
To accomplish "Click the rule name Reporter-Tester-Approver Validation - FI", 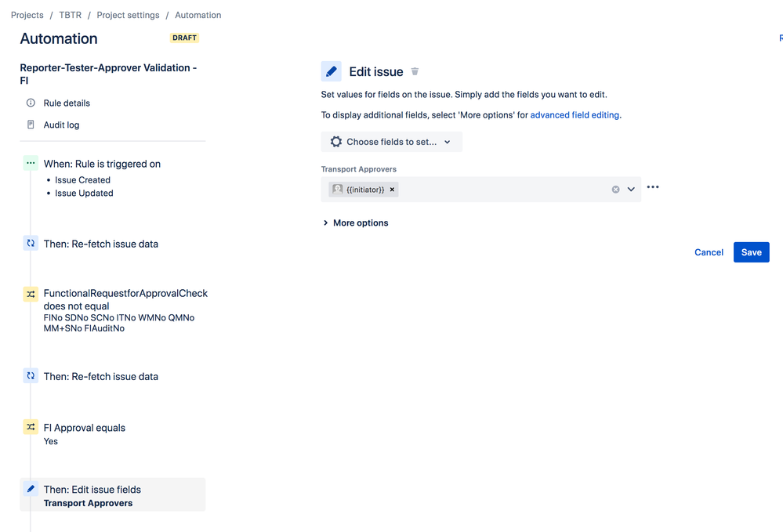I will point(108,74).
